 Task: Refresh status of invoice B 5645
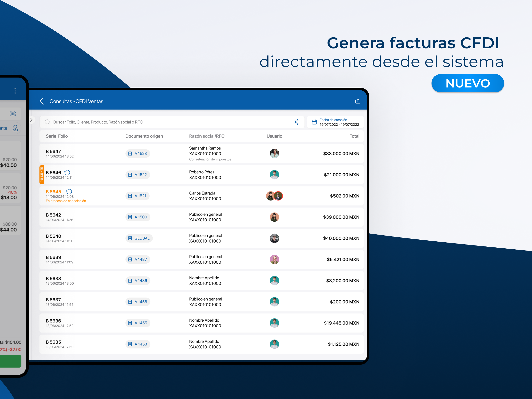(69, 192)
